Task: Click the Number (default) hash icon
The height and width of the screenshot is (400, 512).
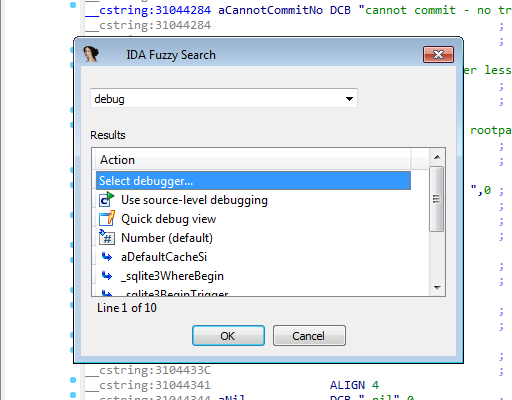Action: (107, 238)
